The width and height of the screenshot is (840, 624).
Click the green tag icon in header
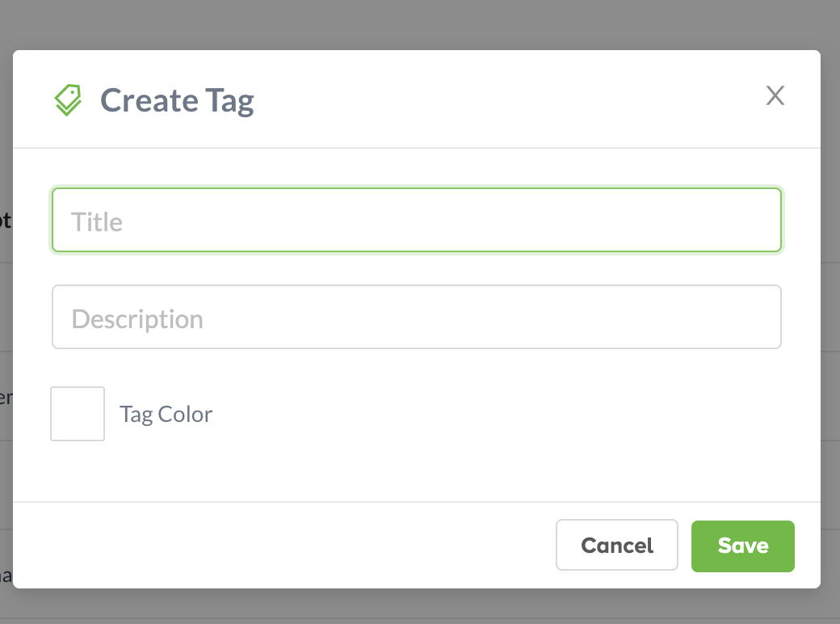[x=69, y=100]
